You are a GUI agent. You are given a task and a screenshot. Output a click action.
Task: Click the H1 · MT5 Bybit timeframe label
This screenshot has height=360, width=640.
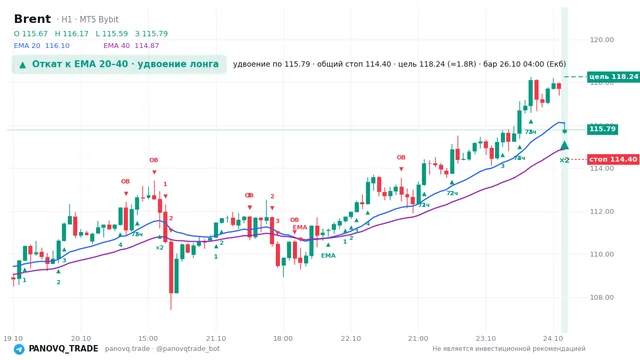[x=90, y=20]
